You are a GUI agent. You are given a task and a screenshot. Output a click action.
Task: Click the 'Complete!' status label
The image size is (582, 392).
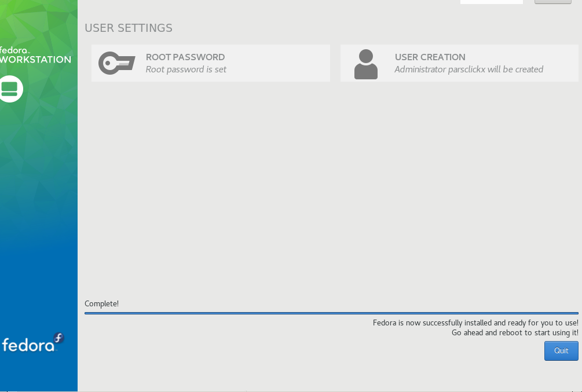tap(101, 303)
